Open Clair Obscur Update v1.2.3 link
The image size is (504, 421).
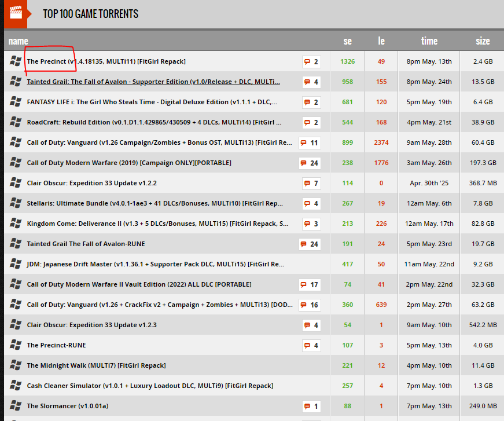coord(91,325)
